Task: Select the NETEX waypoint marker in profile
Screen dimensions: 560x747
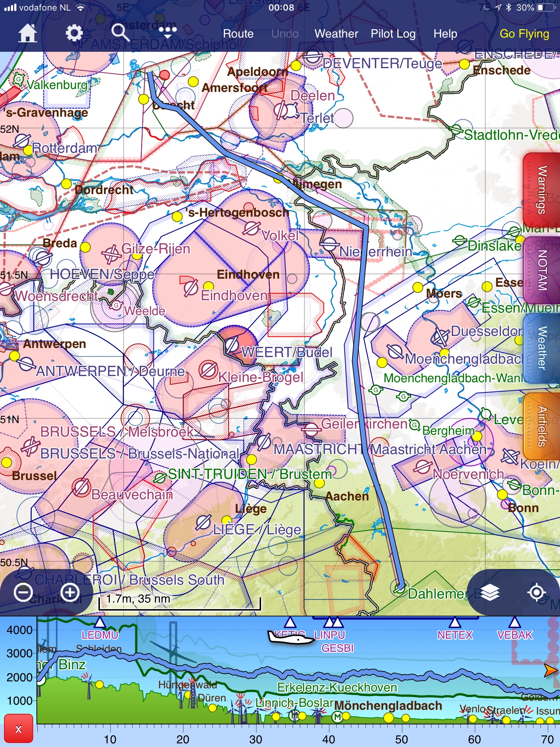Action: (455, 622)
